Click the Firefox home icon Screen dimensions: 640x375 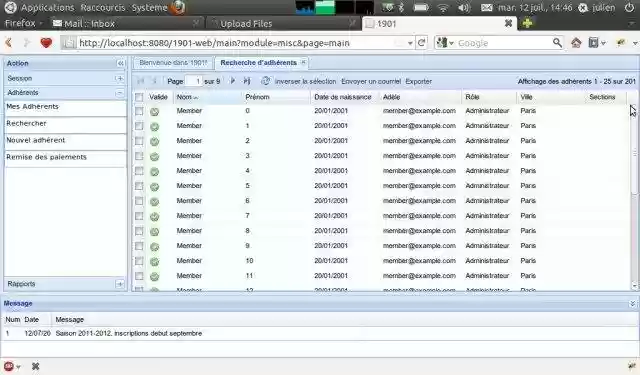576,42
